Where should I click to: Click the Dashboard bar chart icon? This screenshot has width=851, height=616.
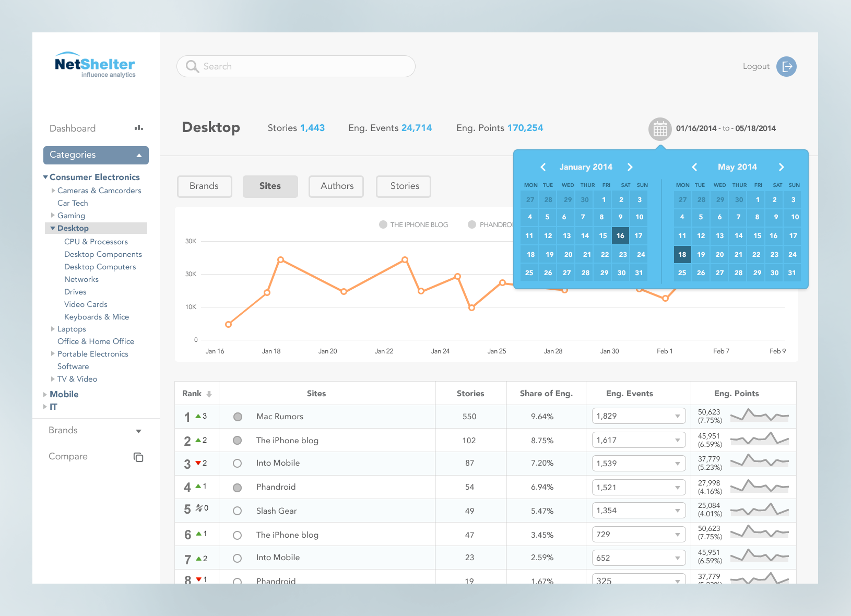[x=138, y=128]
